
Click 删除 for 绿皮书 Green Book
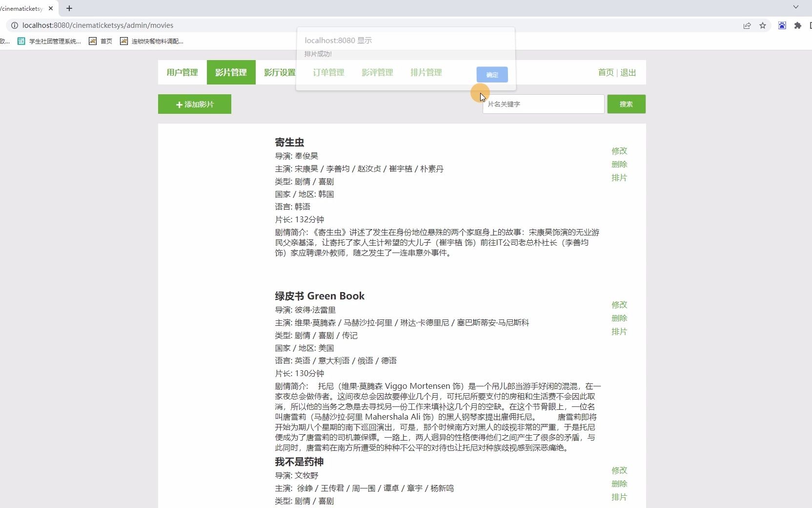point(619,318)
